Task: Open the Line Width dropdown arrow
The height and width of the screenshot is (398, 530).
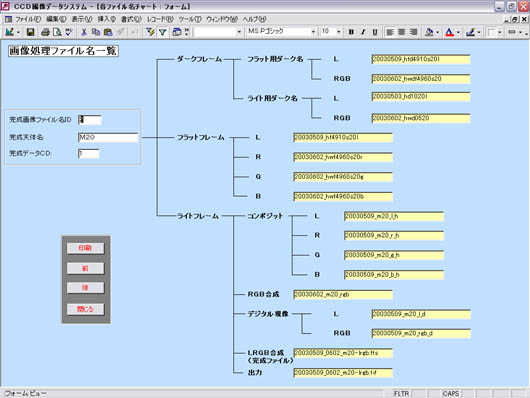Action: click(500, 32)
